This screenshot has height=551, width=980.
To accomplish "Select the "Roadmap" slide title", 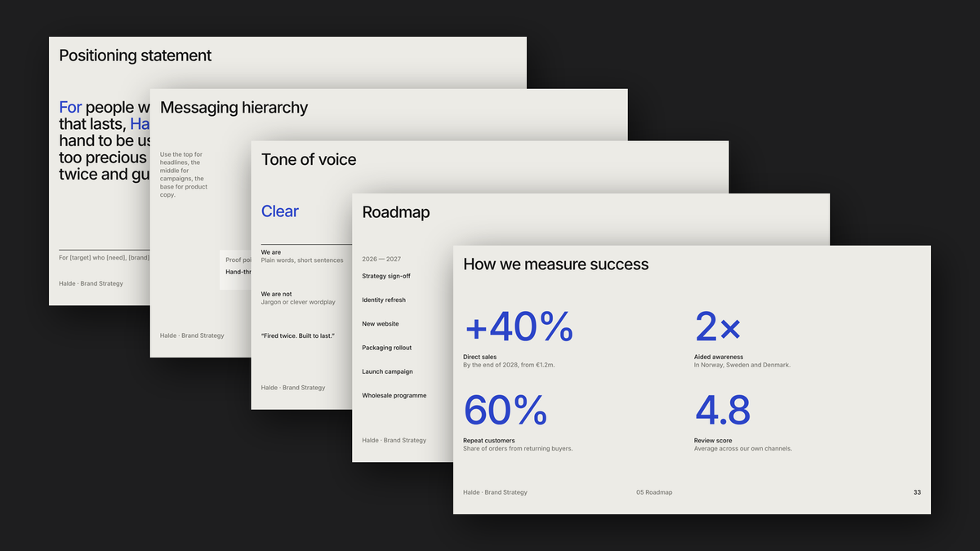I will click(396, 212).
